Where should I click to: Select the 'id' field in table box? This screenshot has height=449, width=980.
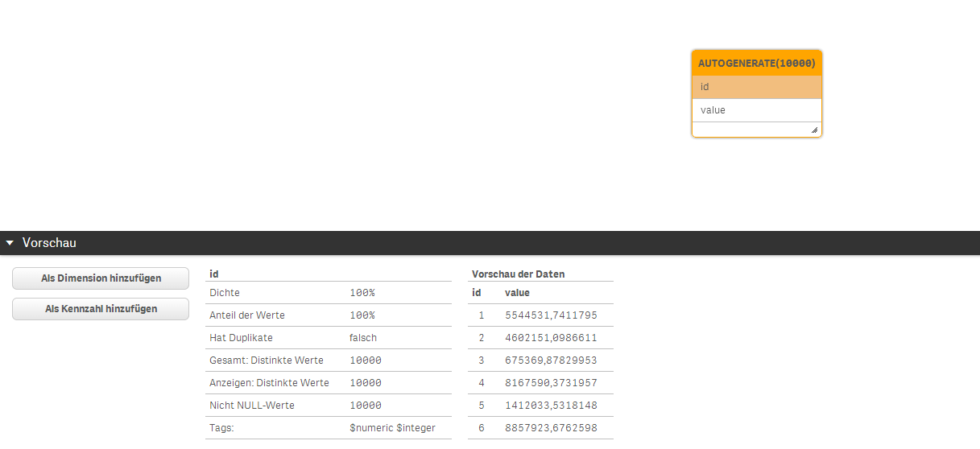[x=757, y=87]
